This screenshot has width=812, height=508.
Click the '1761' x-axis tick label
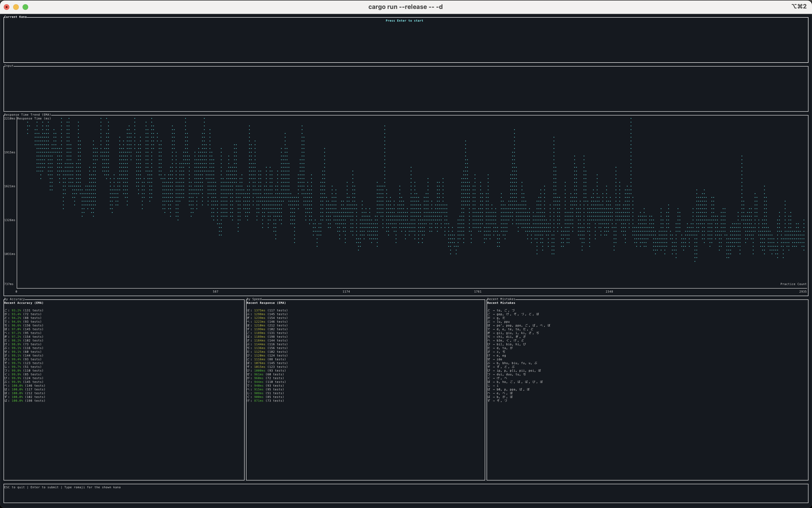click(x=478, y=292)
